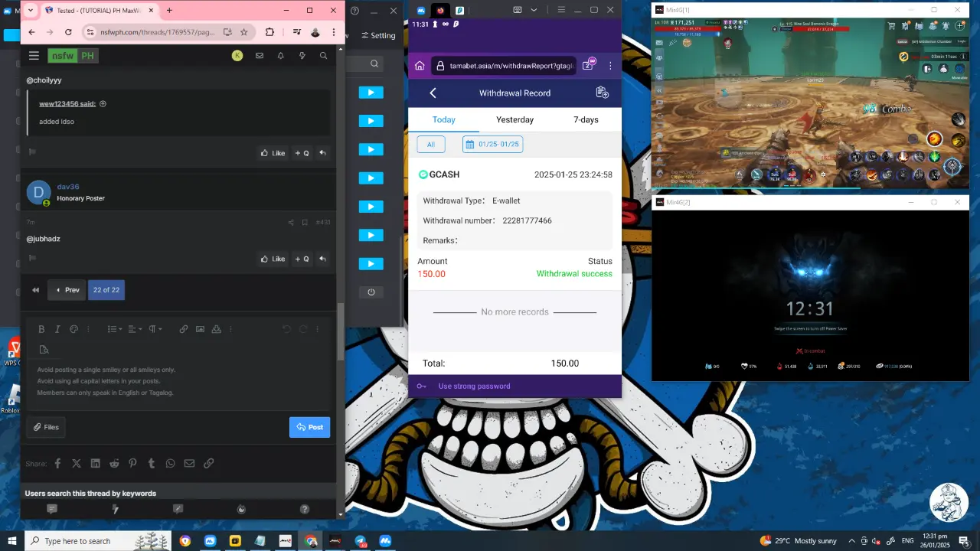The height and width of the screenshot is (551, 980).
Task: Select the Yesterday tab
Action: point(514,119)
